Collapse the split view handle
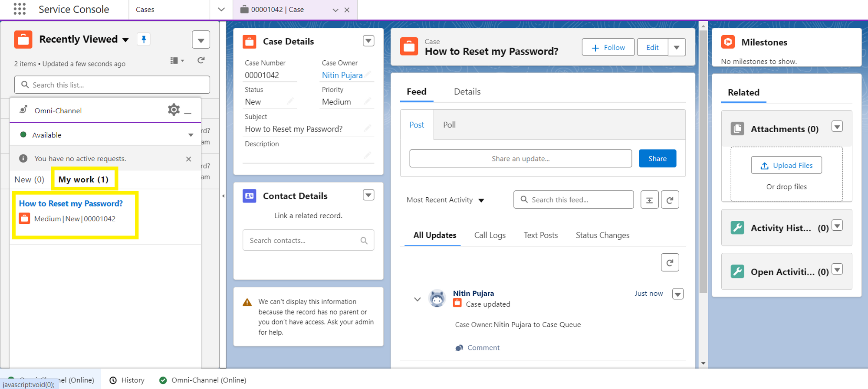Viewport: 868px width, 389px height. (223, 196)
